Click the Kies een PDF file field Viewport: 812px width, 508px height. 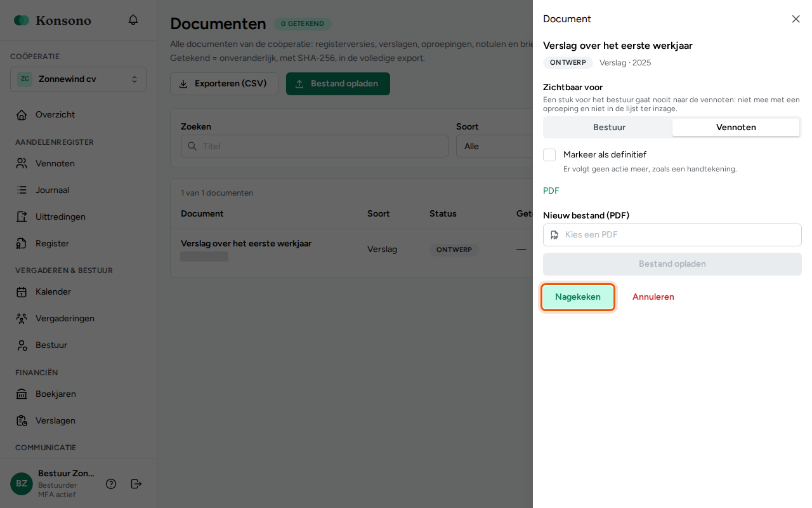click(x=672, y=235)
